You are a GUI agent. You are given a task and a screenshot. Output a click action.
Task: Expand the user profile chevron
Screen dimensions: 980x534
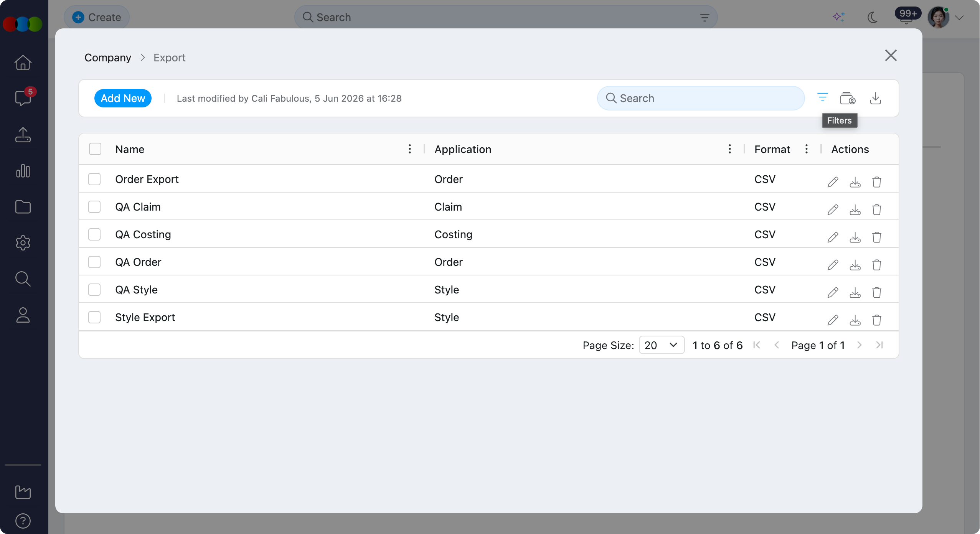(959, 18)
